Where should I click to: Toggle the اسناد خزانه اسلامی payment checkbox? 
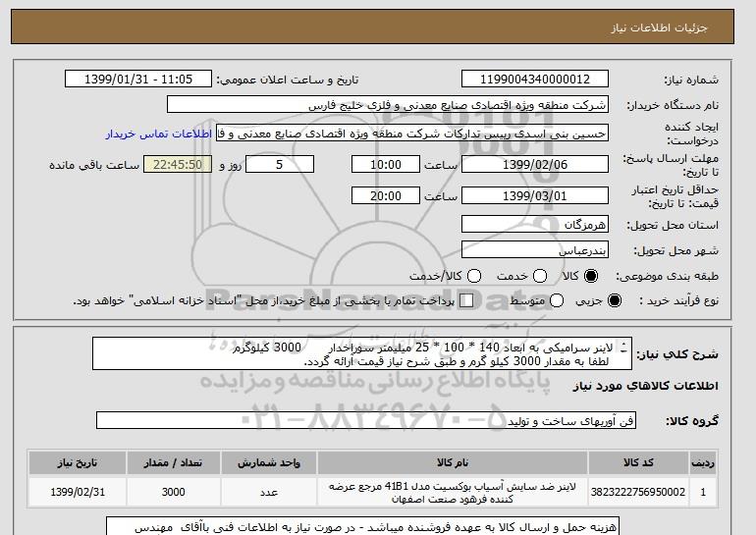[466, 300]
